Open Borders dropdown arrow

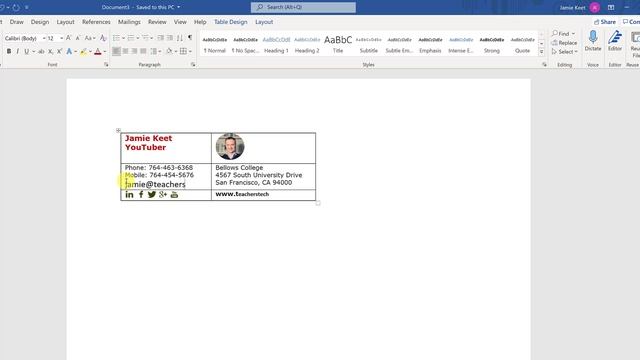(190, 51)
